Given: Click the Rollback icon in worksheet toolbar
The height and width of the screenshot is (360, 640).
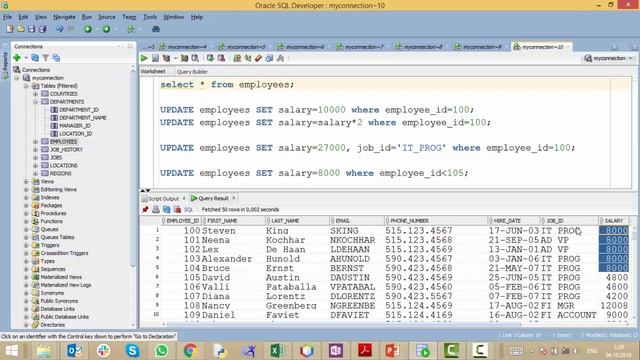Looking at the screenshot, I should [x=221, y=58].
